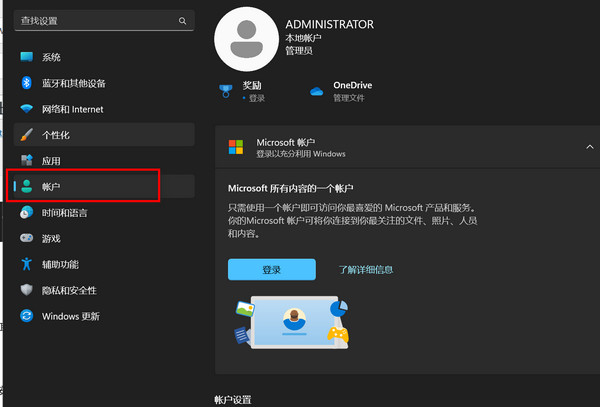
Task: Click the shield icon for 隐私和安全性
Action: click(x=27, y=290)
